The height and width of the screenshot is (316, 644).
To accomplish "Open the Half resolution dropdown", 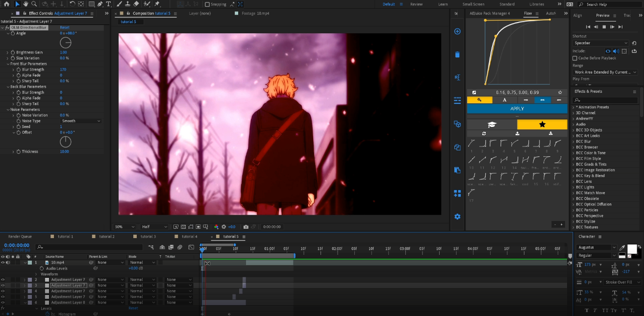I will tap(154, 227).
